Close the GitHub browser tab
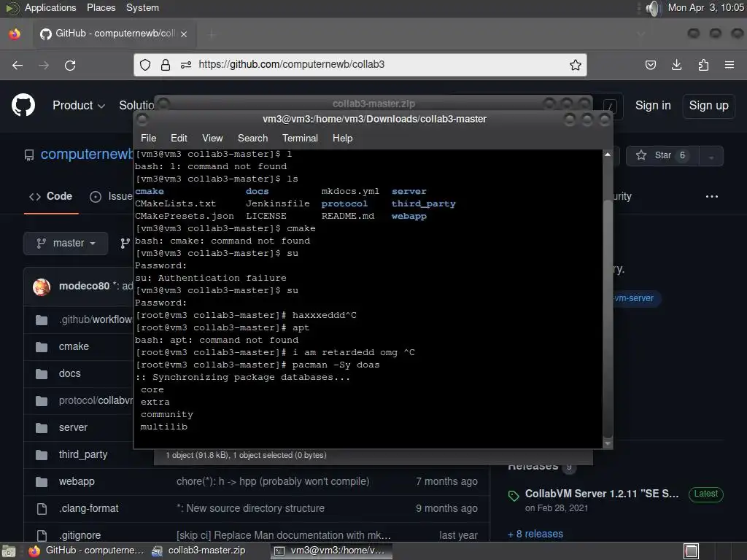The width and height of the screenshot is (747, 560). (184, 34)
